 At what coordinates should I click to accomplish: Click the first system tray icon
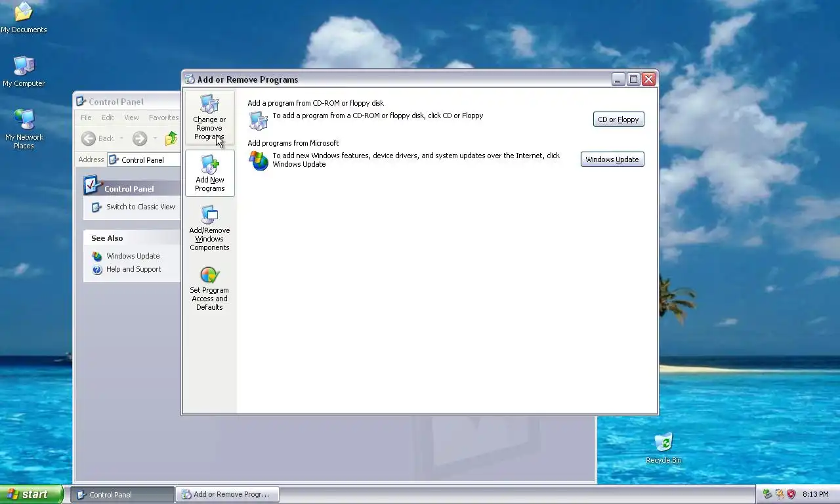[767, 494]
